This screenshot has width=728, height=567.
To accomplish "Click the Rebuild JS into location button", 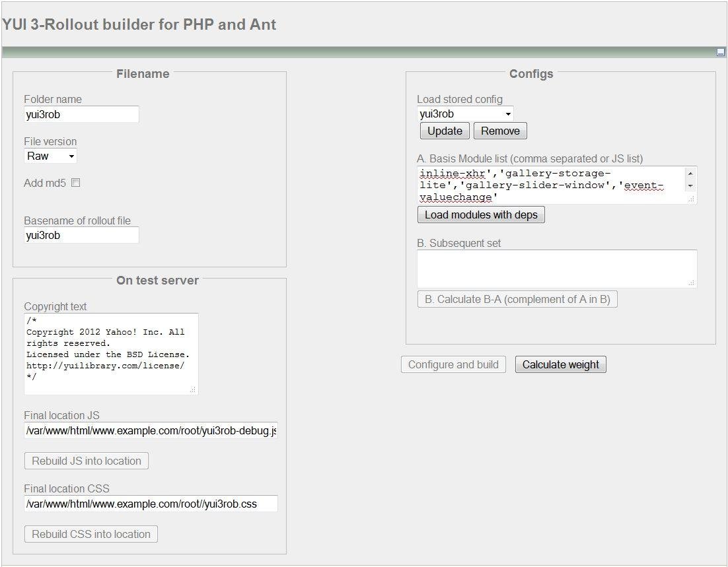I will point(86,461).
